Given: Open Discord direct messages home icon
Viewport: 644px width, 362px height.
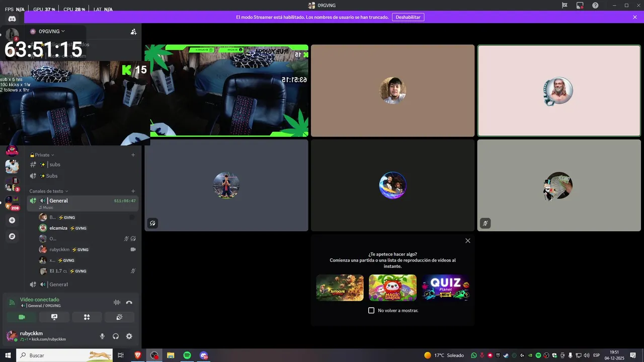Looking at the screenshot, I should pyautogui.click(x=12, y=19).
